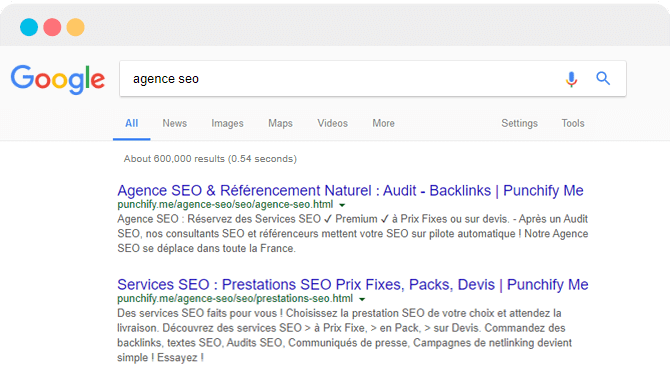
Task: Click snippet starting 'Agence SEO : Réservez des Services'
Action: click(x=353, y=234)
